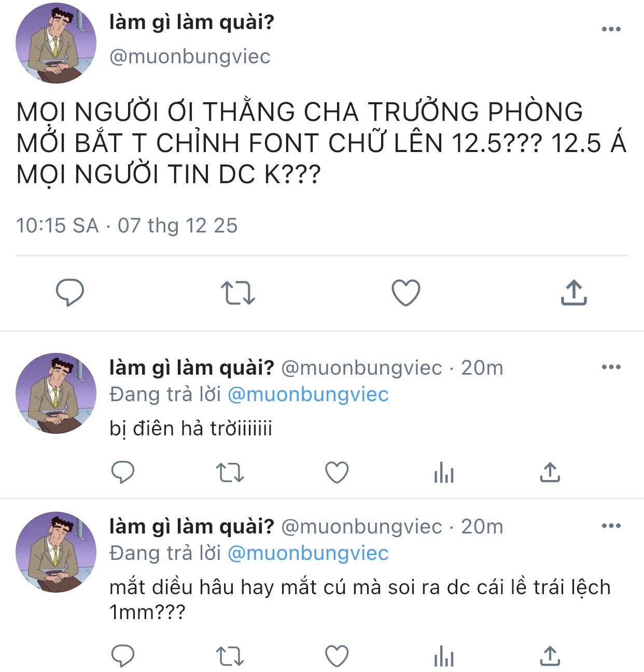Open @muonbungviec mention link in last tweet

(x=308, y=553)
